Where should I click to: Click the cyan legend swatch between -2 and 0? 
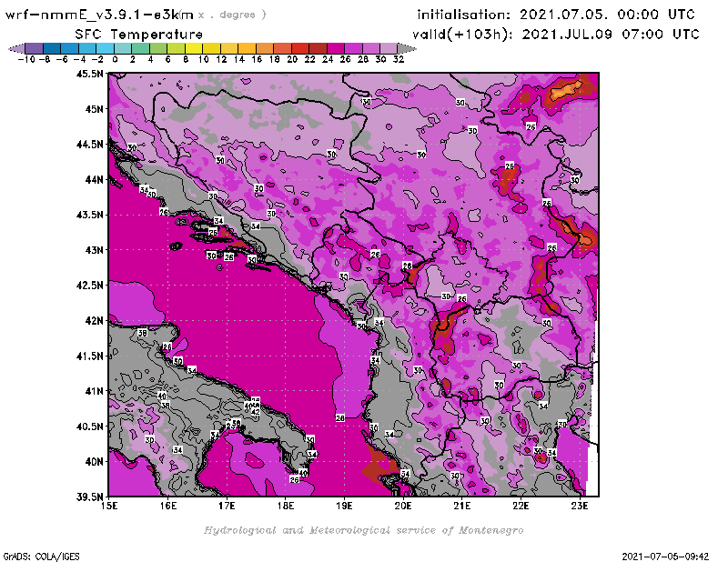pyautogui.click(x=105, y=48)
